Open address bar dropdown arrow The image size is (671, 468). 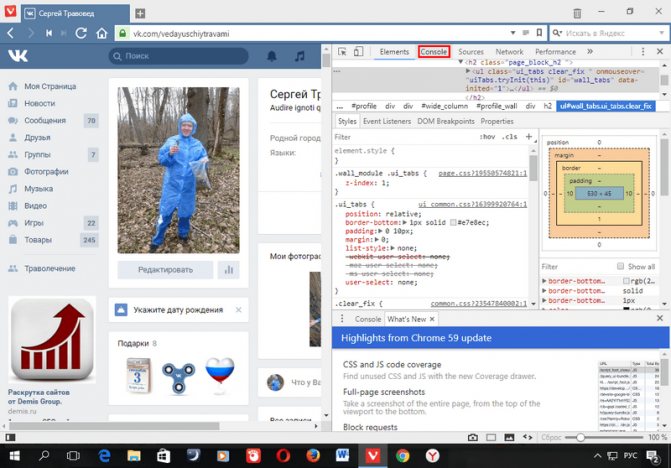pos(513,33)
